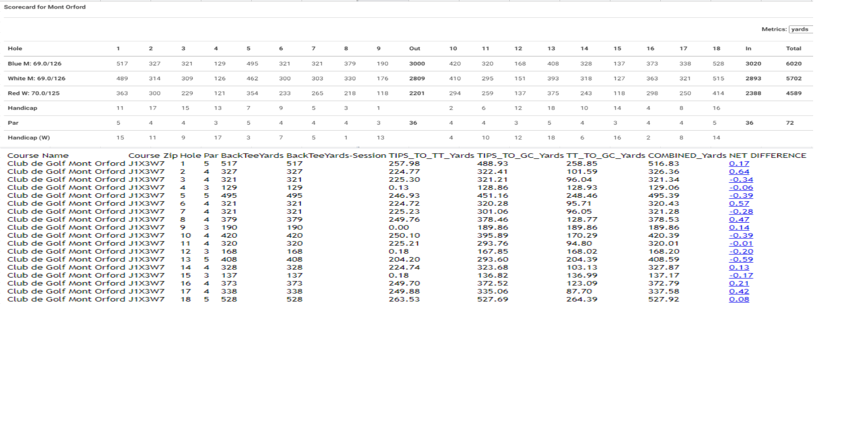Click the TIPS_TO_TT value 0.00

pyautogui.click(x=399, y=228)
